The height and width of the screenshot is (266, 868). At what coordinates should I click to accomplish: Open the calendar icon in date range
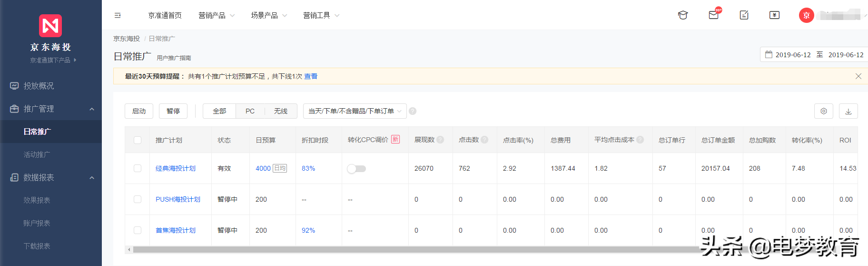[769, 54]
